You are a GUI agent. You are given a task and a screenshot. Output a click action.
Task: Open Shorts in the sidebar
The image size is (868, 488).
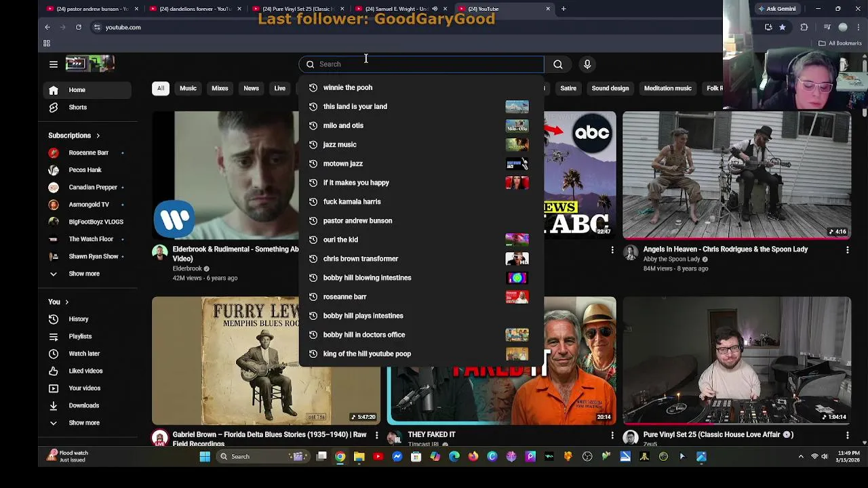tap(87, 107)
